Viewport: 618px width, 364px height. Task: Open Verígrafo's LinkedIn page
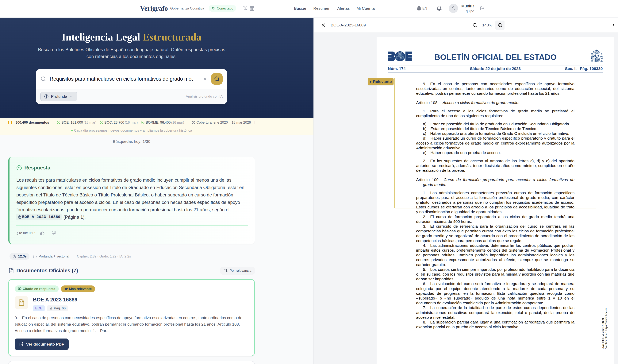coord(252,8)
